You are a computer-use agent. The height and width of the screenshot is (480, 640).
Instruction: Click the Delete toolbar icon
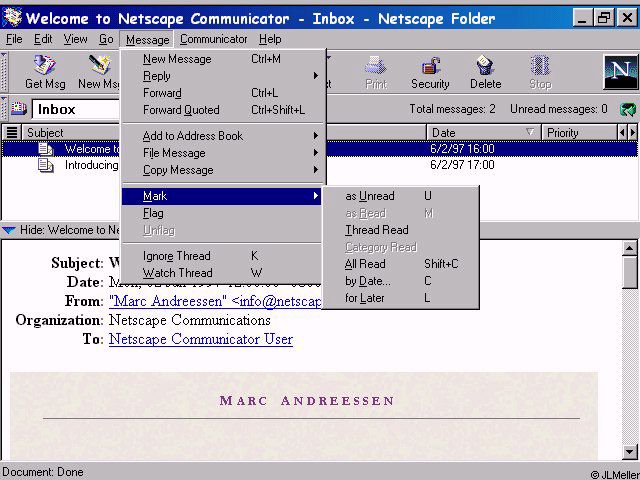tap(485, 72)
